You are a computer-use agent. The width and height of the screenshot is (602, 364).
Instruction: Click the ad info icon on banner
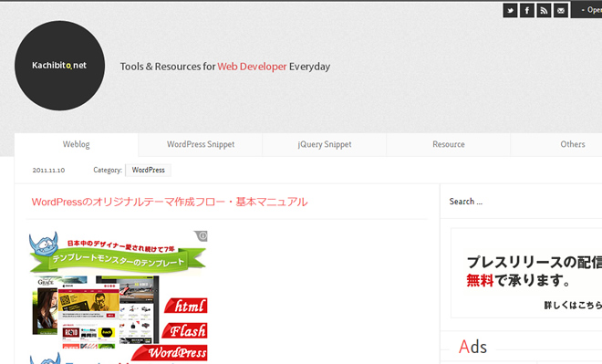coord(202,235)
